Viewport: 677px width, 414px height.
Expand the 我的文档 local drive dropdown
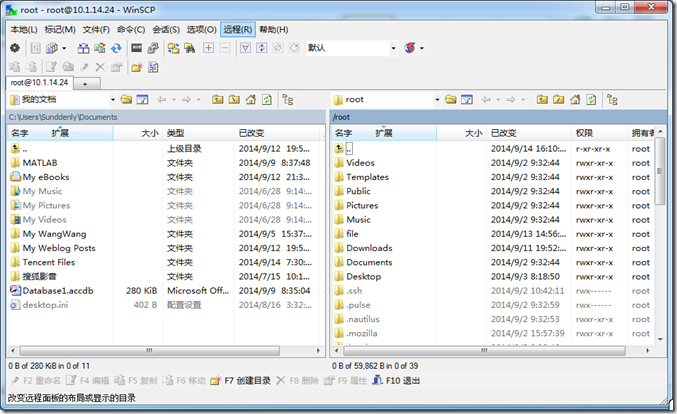click(113, 100)
